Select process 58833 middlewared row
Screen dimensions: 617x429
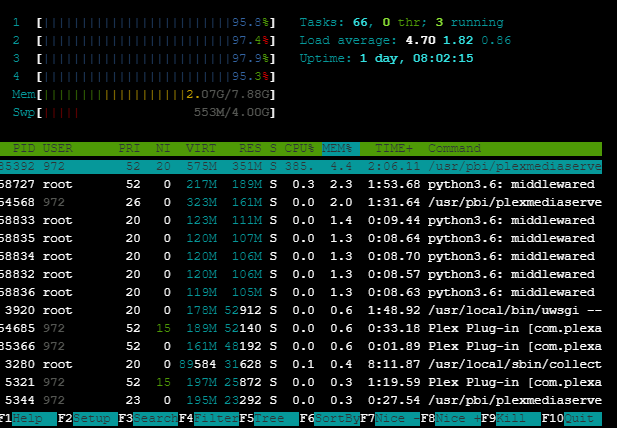point(301,220)
